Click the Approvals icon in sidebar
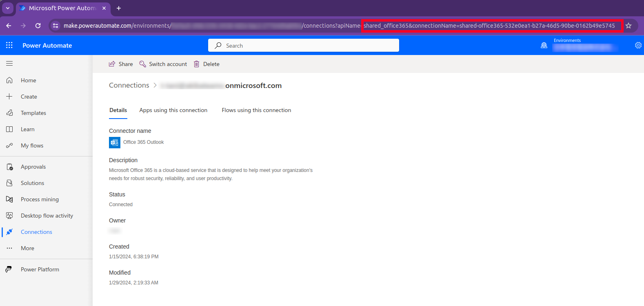Image resolution: width=644 pixels, height=306 pixels. coord(9,167)
